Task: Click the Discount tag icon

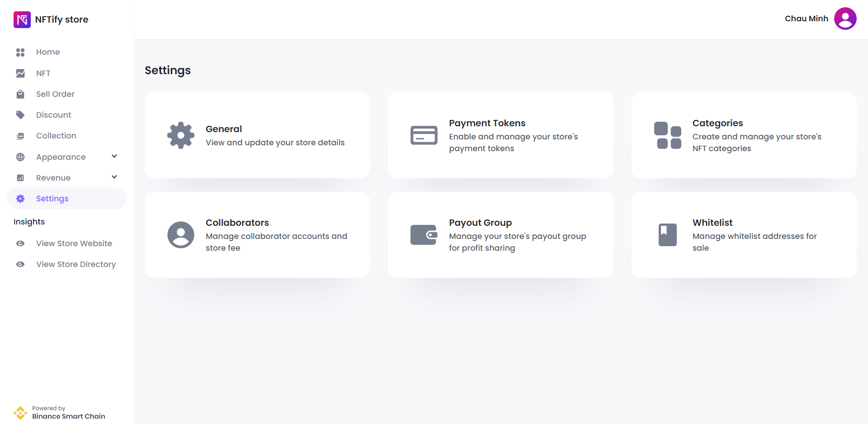Action: point(20,115)
